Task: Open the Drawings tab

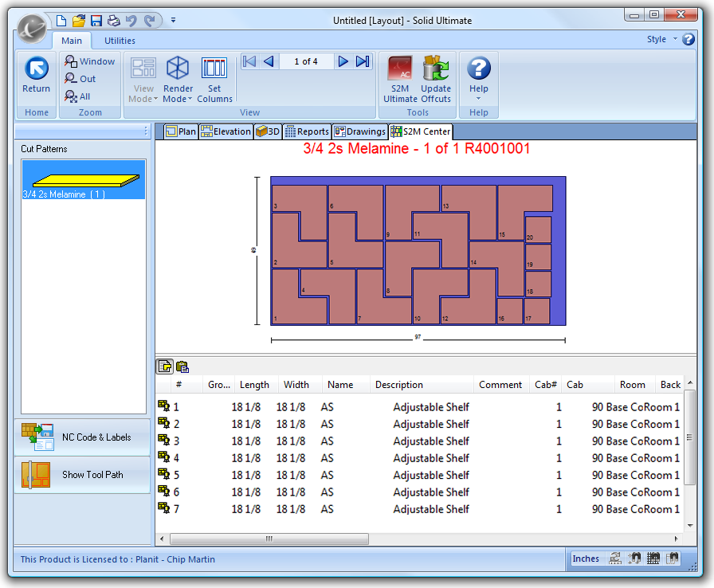Action: pyautogui.click(x=359, y=131)
